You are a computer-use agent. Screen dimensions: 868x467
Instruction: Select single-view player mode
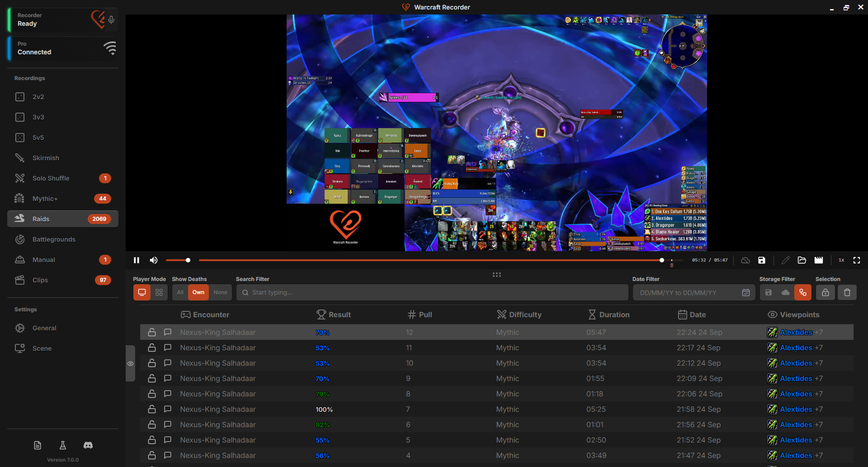[x=142, y=292]
